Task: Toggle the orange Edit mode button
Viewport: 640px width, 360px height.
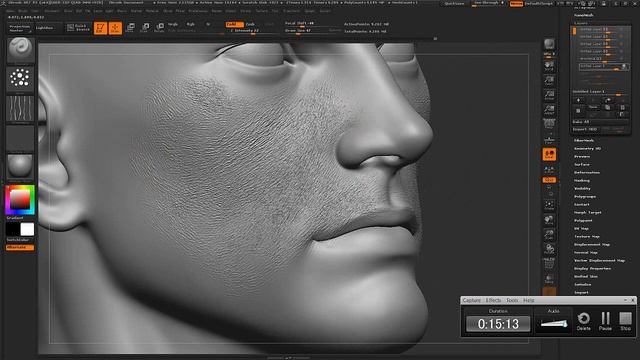Action: (x=100, y=28)
